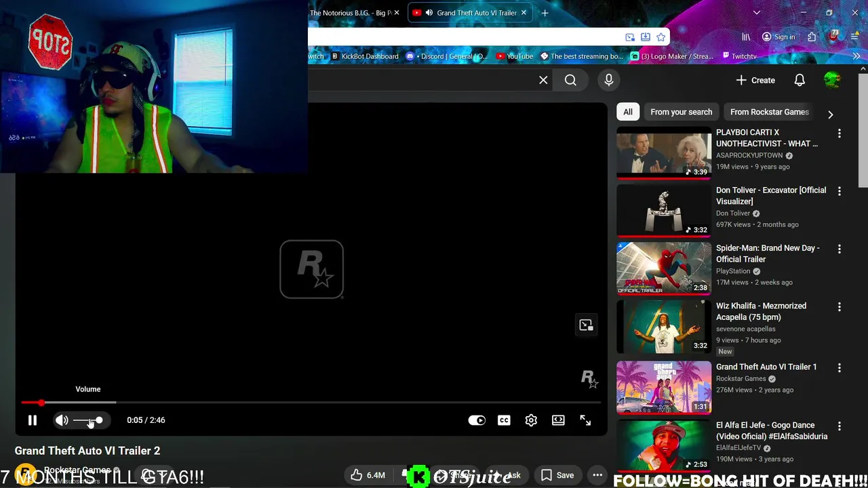
Task: Open options for Spider-Man Brand New Day
Action: click(840, 249)
